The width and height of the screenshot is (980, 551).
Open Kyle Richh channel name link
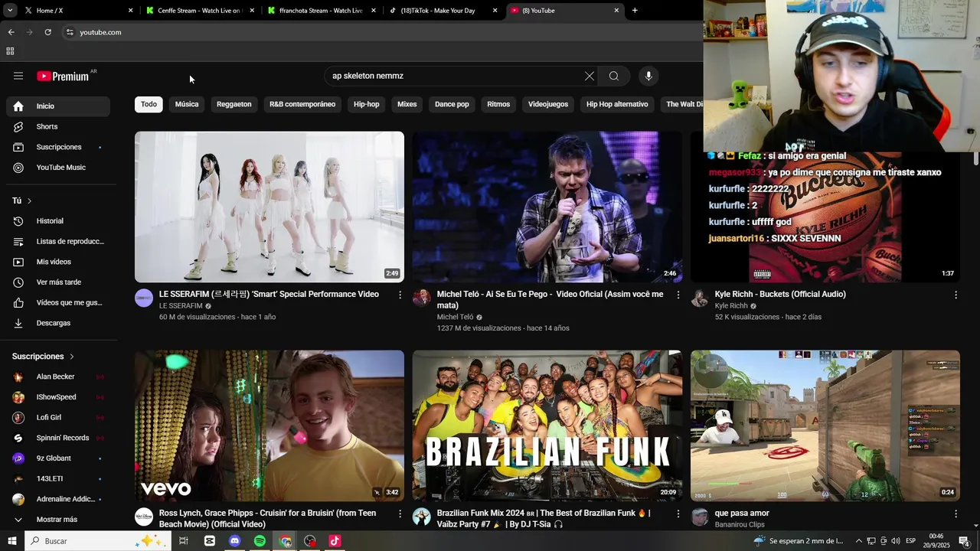pyautogui.click(x=731, y=306)
